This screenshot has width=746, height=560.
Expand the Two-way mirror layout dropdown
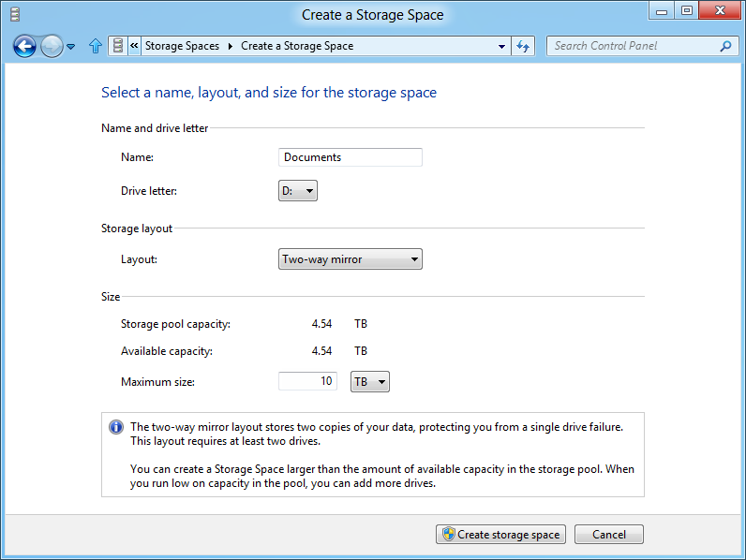[x=351, y=259]
